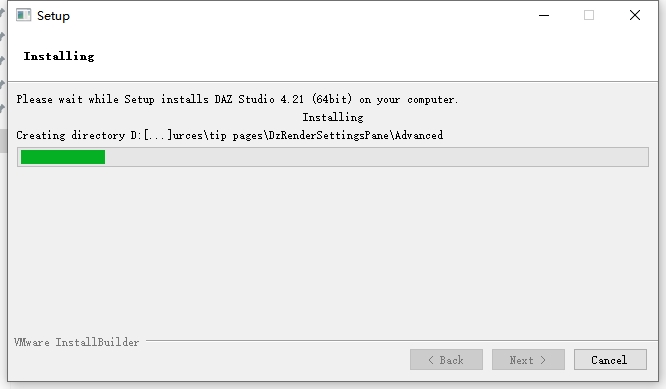Click the white header banner right of Installing
Viewport: 666px width, 389px height.
click(374, 56)
